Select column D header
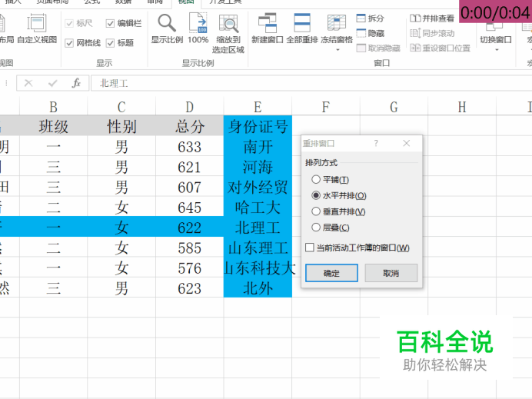This screenshot has height=399, width=532. pyautogui.click(x=190, y=107)
